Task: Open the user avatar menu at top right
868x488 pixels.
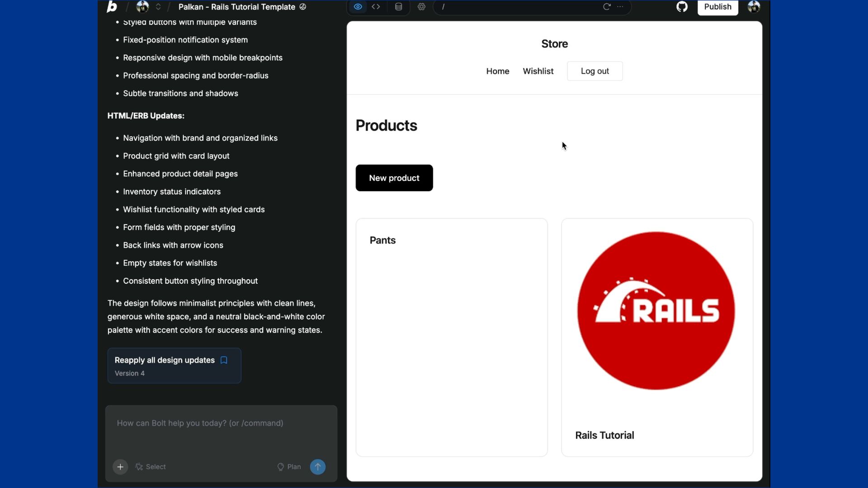Action: (x=754, y=7)
